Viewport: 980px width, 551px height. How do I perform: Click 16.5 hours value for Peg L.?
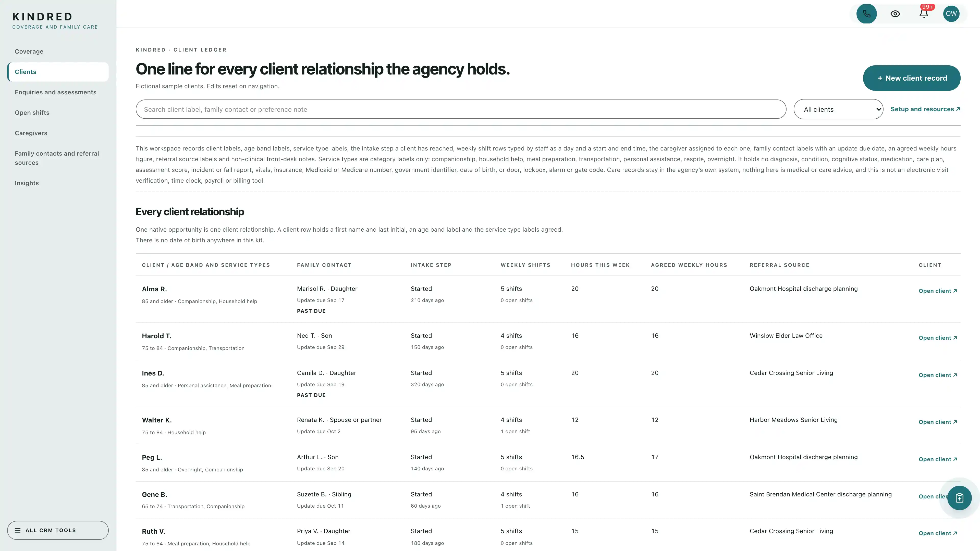578,457
